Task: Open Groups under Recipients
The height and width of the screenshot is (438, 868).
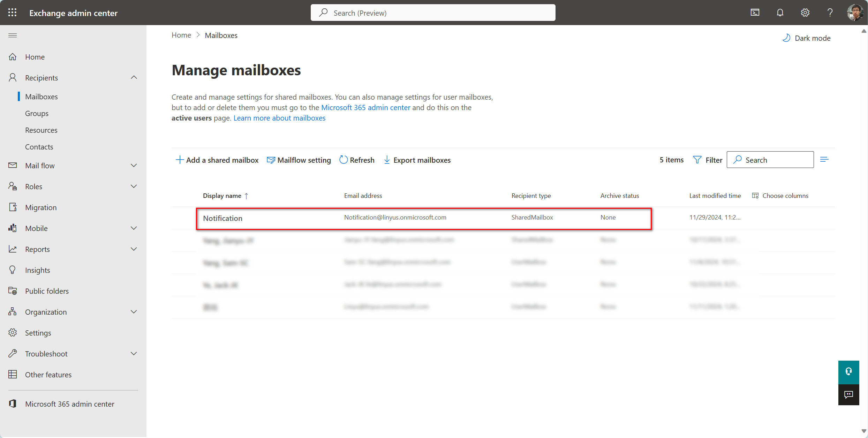Action: click(x=37, y=113)
